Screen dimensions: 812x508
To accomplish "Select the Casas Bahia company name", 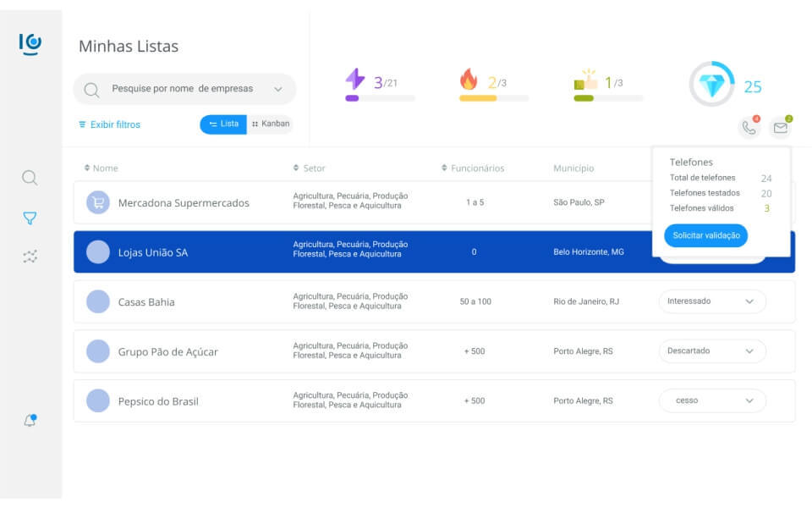I will [146, 302].
